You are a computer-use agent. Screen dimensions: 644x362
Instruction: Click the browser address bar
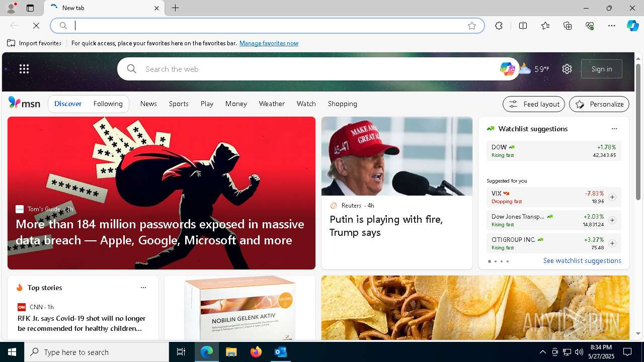tap(267, 26)
